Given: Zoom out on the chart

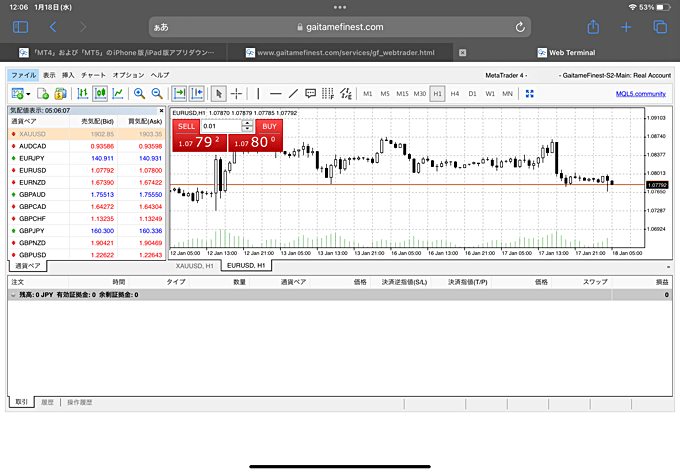Looking at the screenshot, I should (157, 94).
